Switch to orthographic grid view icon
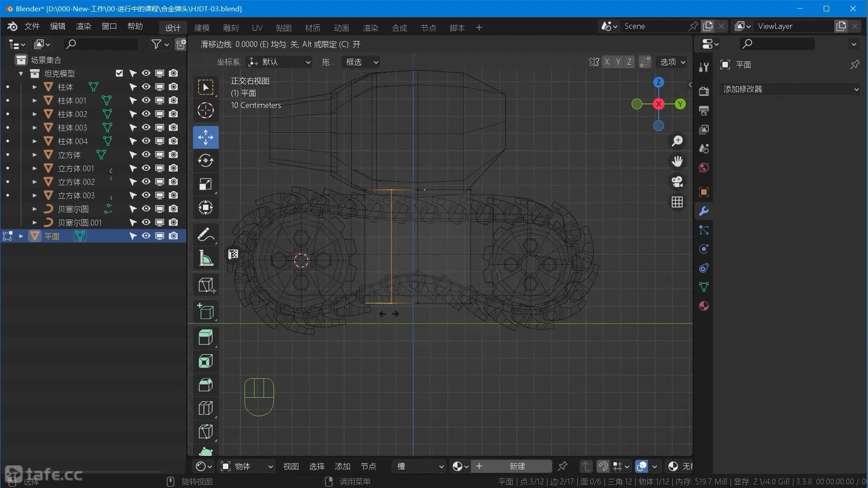868x488 pixels. pyautogui.click(x=677, y=202)
